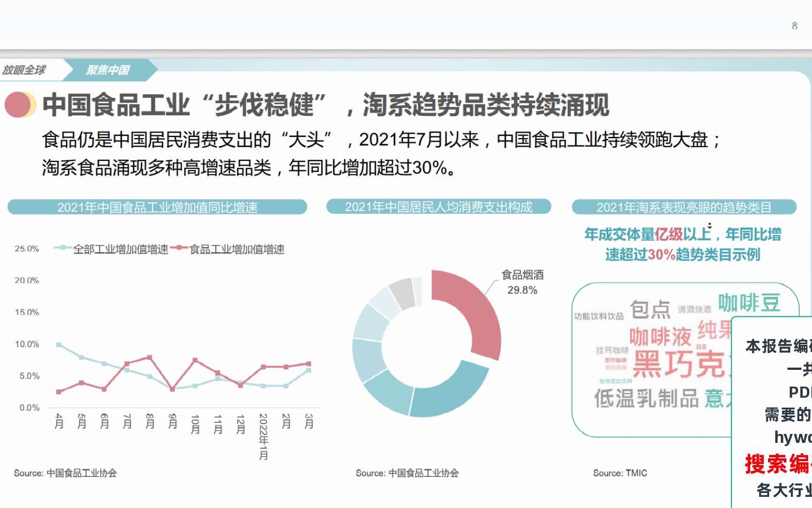Click the headline 中国食品工业“步伐稳健”
This screenshot has width=812, height=508.
click(x=185, y=105)
